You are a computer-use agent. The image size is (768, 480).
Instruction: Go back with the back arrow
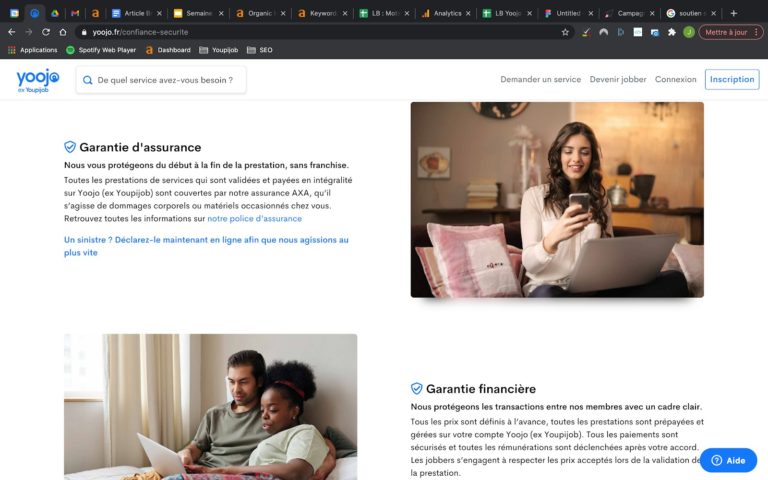[x=12, y=32]
